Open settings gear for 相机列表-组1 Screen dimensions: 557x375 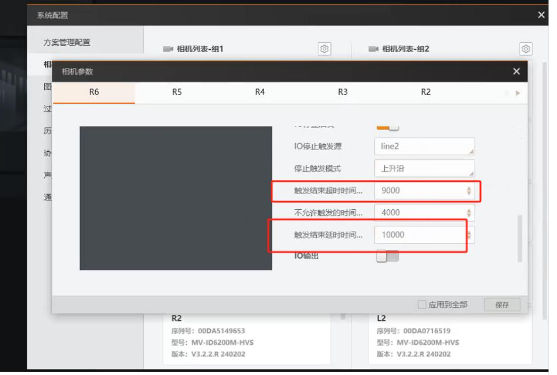pos(324,49)
